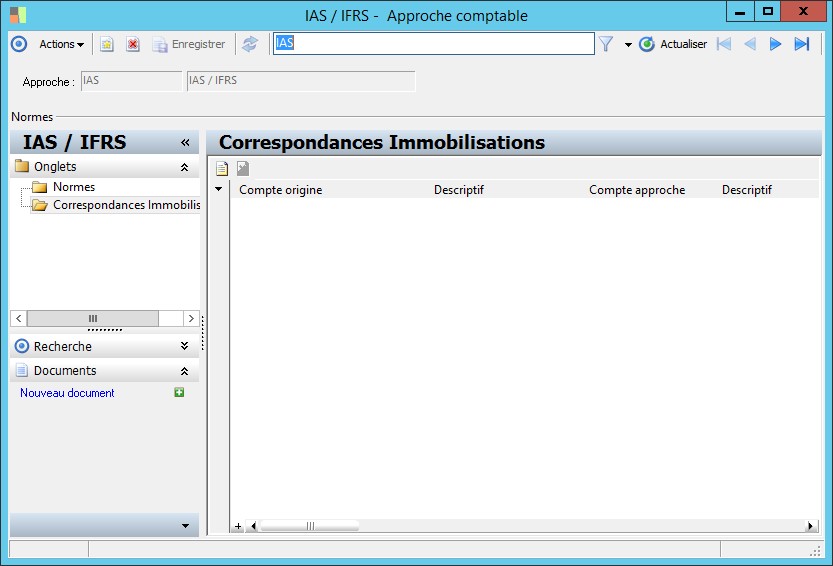Click the grid horizontal scrollbar thumb
The image size is (833, 566).
310,526
